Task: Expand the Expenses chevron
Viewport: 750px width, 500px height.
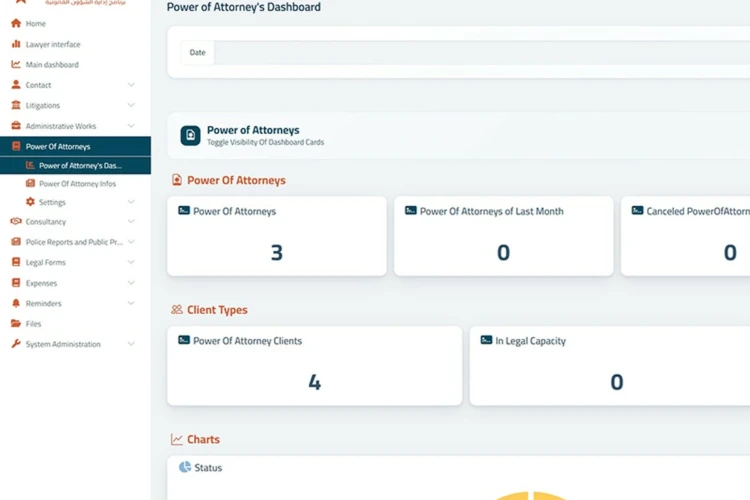Action: [131, 282]
